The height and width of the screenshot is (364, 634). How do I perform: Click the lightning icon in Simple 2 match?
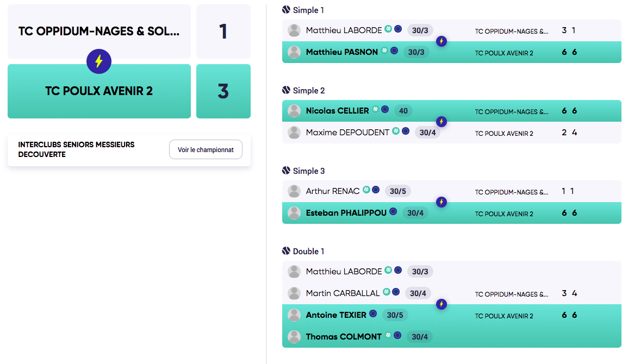[442, 122]
